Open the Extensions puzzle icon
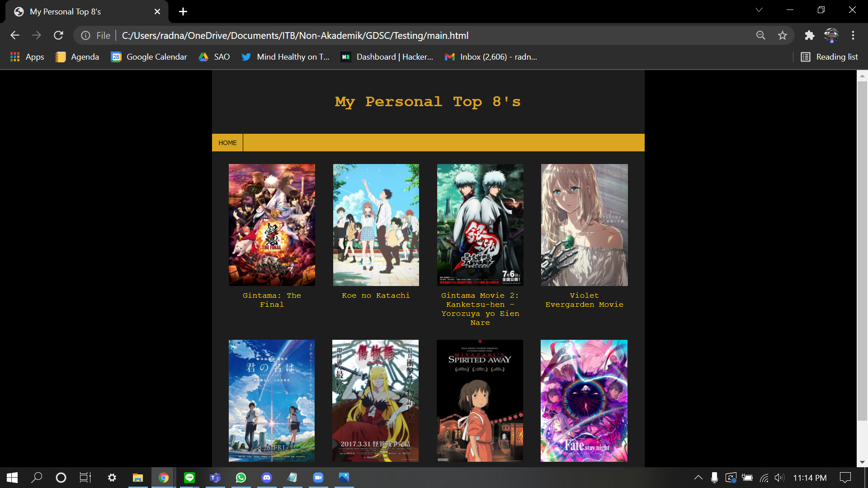This screenshot has width=868, height=488. point(809,35)
